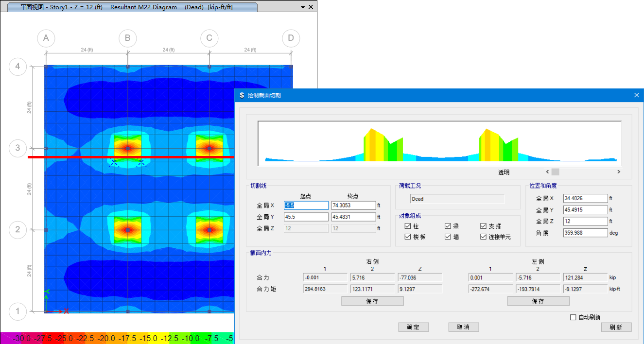This screenshot has height=344, width=644.
Task: Click grid bubble C at top of plan
Action: point(209,38)
